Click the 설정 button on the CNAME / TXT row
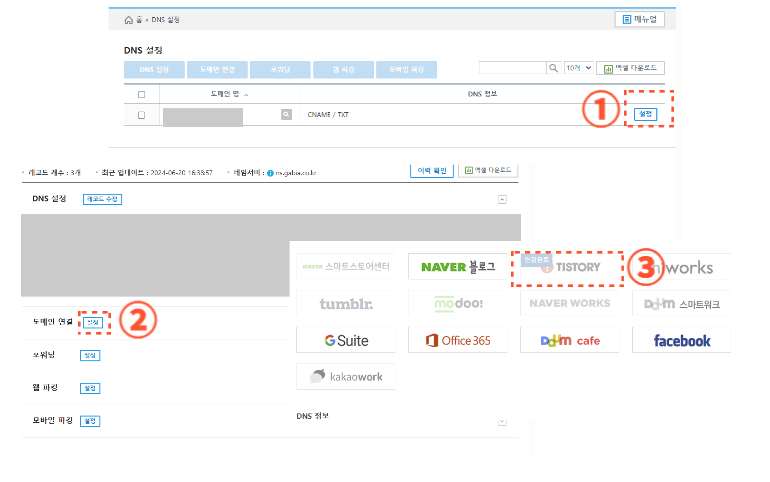The width and height of the screenshot is (770, 482). point(645,114)
